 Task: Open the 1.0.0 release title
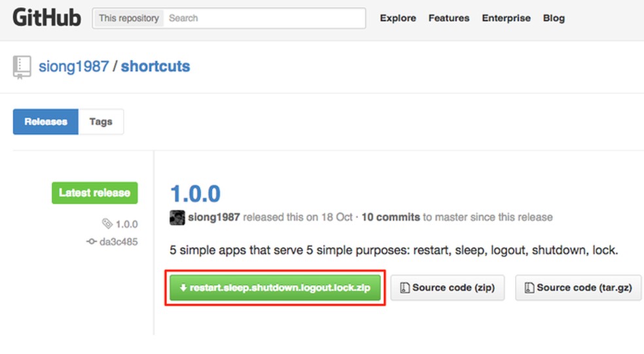pos(195,194)
